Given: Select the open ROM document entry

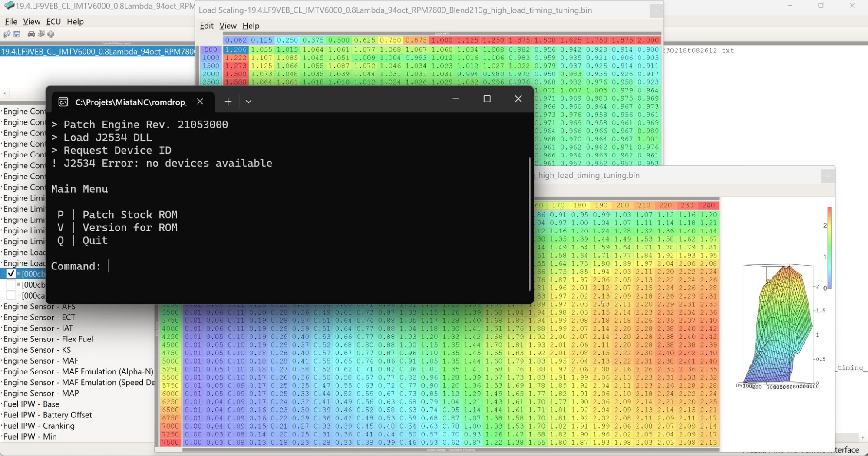Looking at the screenshot, I should (x=98, y=52).
